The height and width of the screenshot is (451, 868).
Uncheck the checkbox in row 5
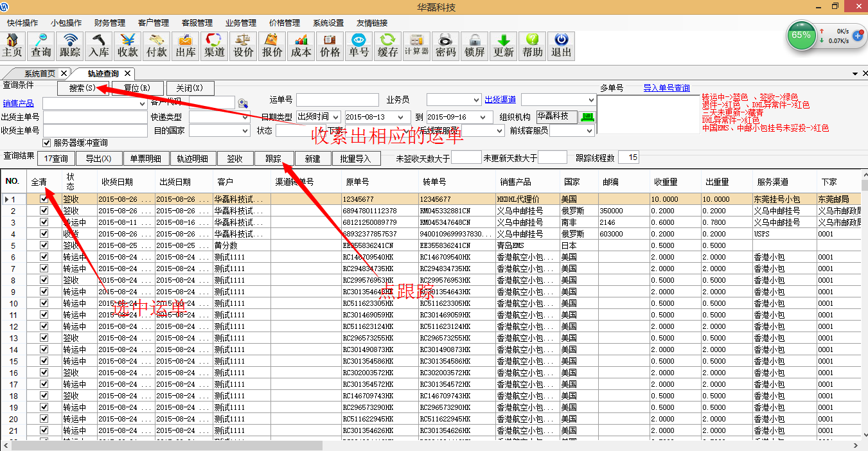tap(44, 245)
